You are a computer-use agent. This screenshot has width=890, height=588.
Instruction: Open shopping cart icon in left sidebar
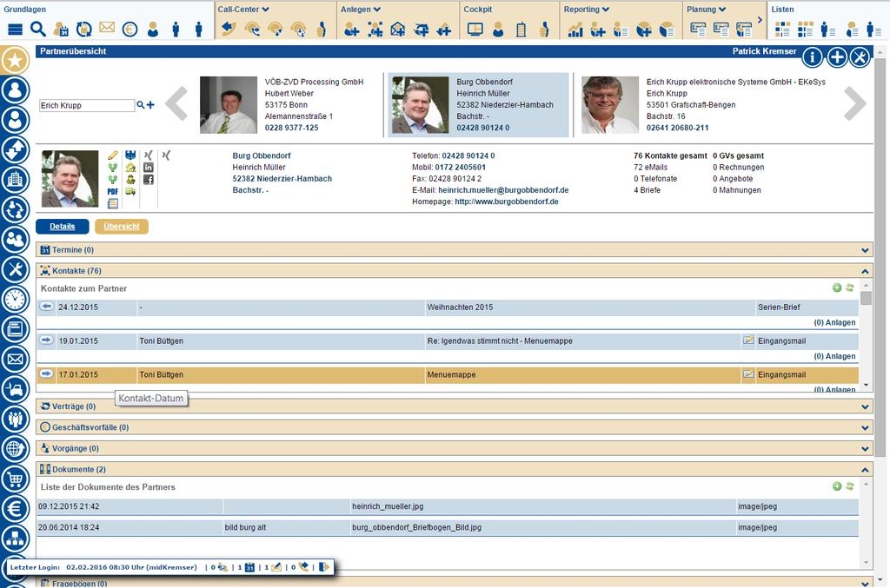(x=15, y=479)
